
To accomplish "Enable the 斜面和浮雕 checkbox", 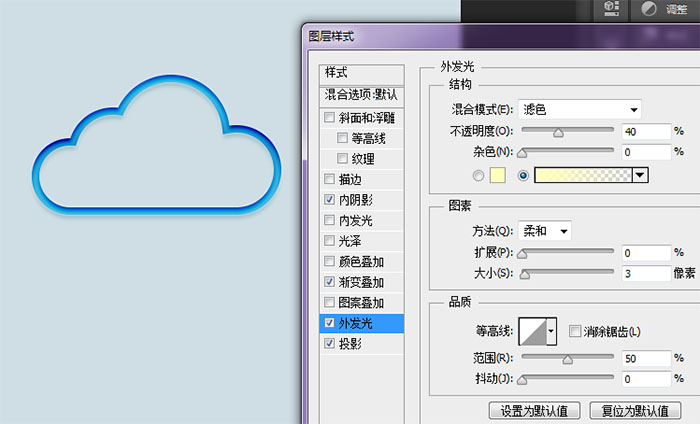I will [329, 117].
